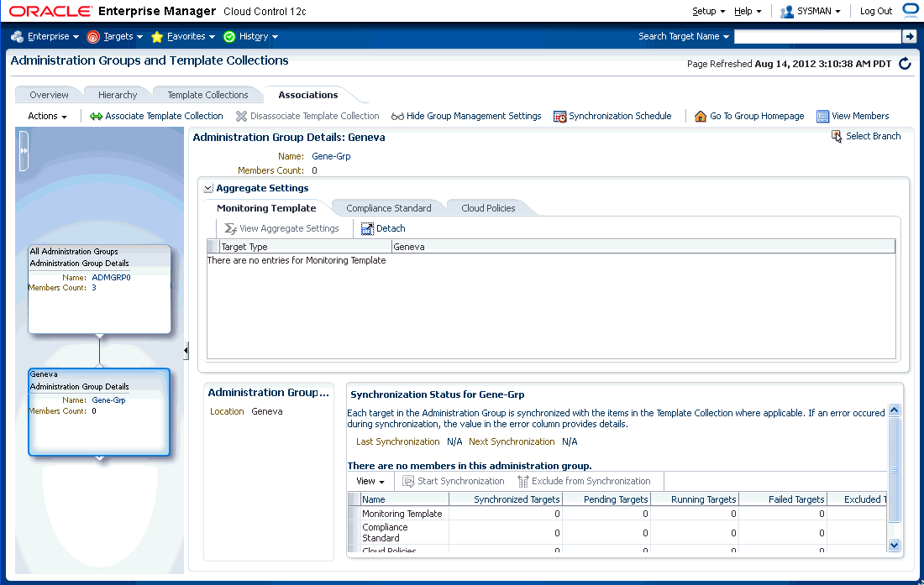Click the Select Branch icon
The height and width of the screenshot is (585, 924).
point(837,137)
